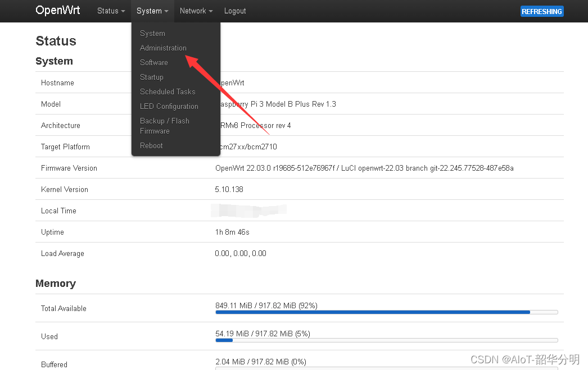588x370 pixels.
Task: Select System entry in dropdown
Action: click(x=153, y=33)
